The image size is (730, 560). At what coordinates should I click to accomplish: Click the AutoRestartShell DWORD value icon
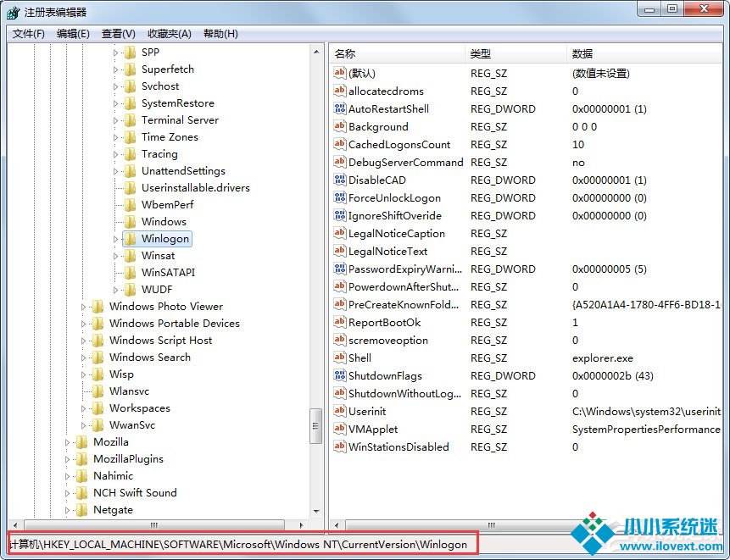(340, 108)
